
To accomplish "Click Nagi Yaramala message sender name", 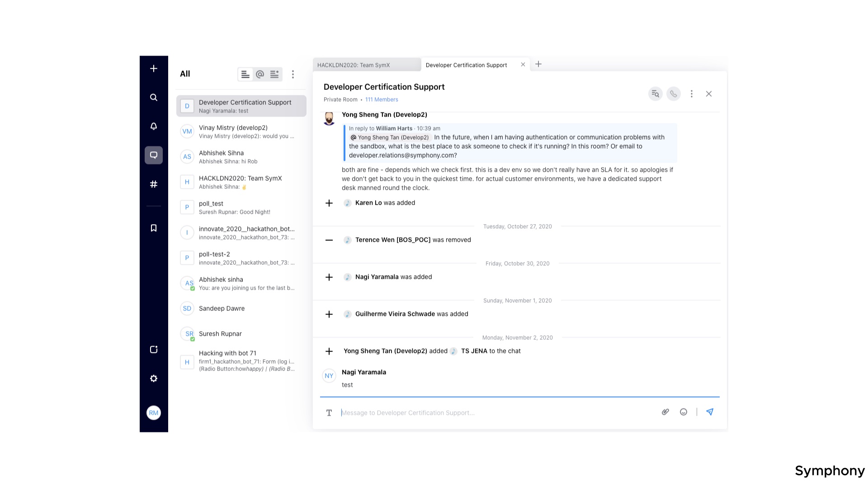I will point(364,372).
